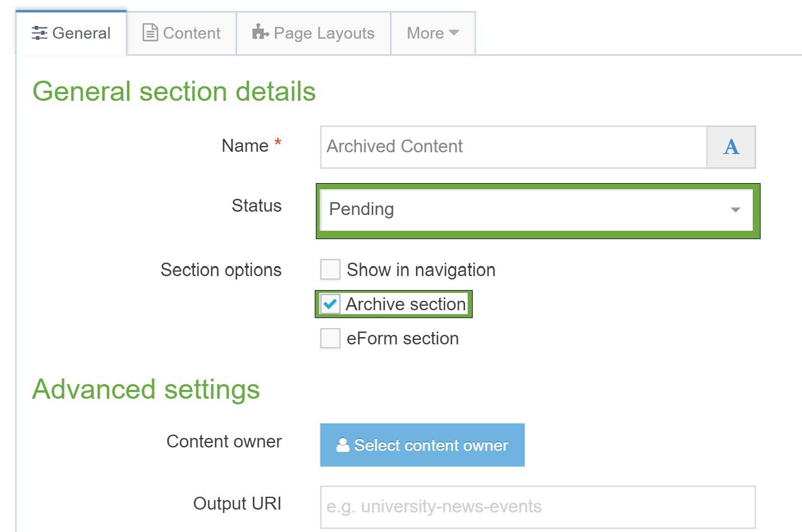Focus the Output URI input field

538,507
